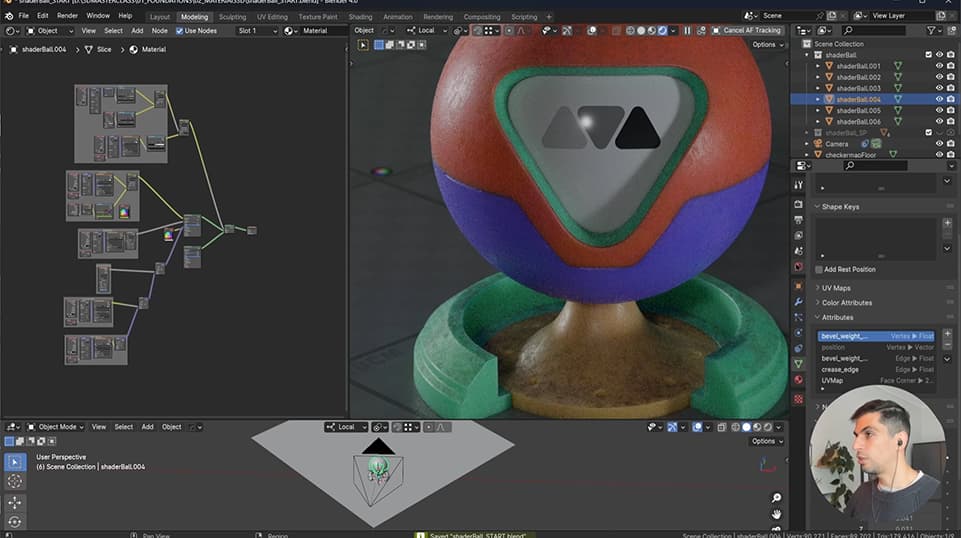Select wireframe viewport shading in top viewport
Screen dimensions: 961x538
pos(630,31)
